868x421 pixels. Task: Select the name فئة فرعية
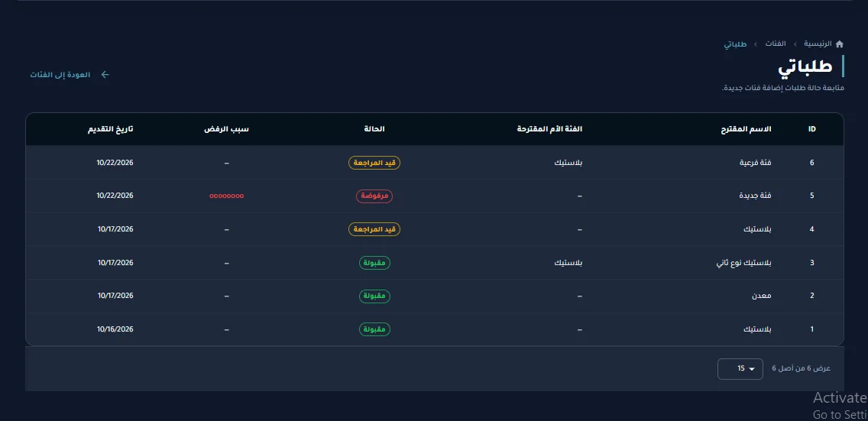click(x=756, y=163)
